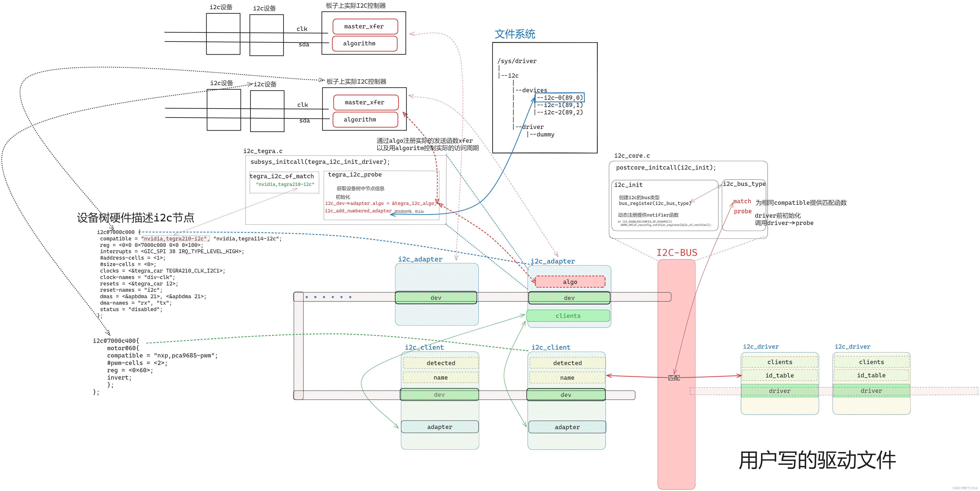Select 为相同compatible提供匹配函数 annotation
The height and width of the screenshot is (491, 980).
[801, 203]
